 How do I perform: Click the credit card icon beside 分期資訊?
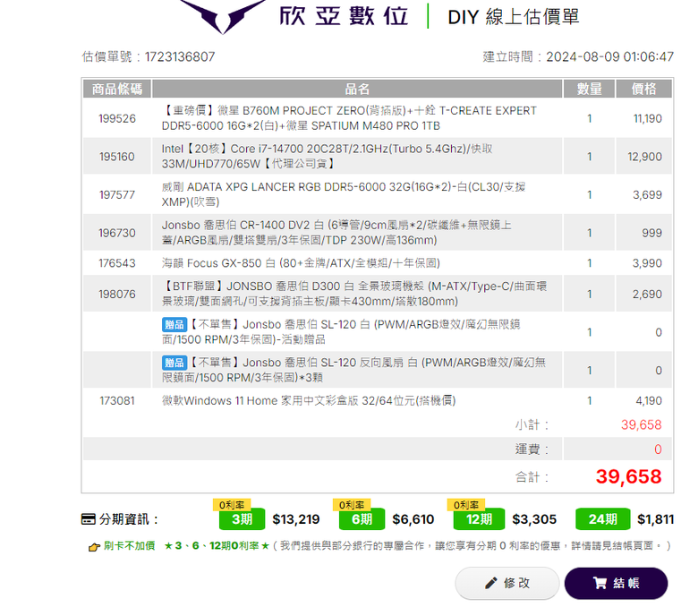pos(88,519)
